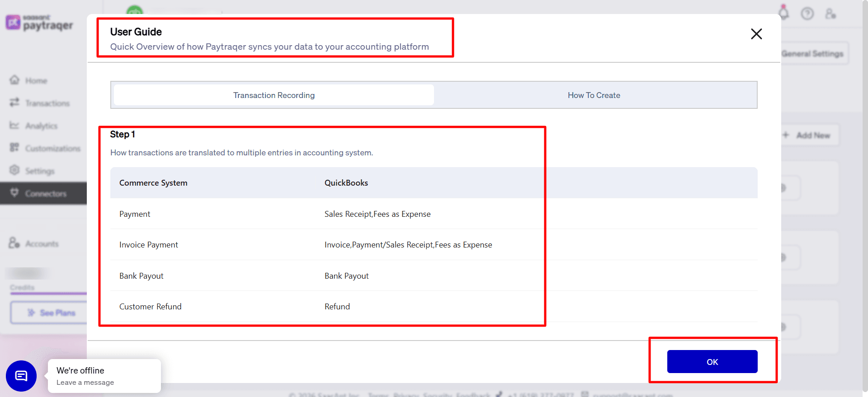Click the See Plans button
The image size is (868, 397).
coord(49,313)
